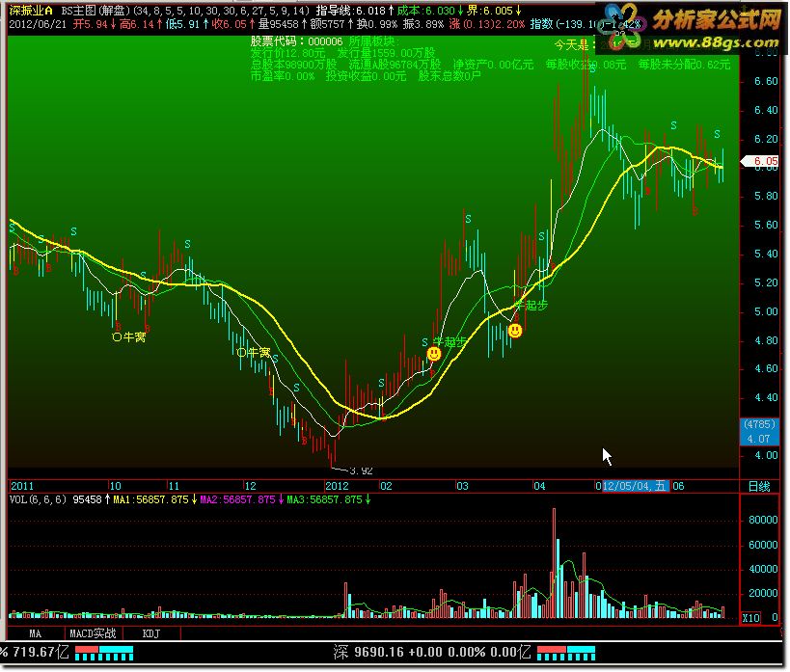Click the 2012/06/21 date in header
The height and width of the screenshot is (672, 790).
tap(38, 24)
